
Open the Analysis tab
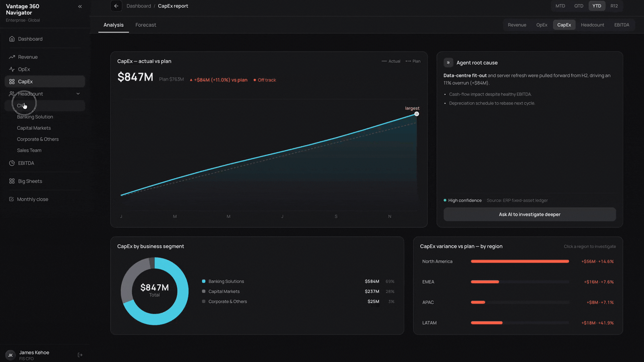pyautogui.click(x=113, y=25)
